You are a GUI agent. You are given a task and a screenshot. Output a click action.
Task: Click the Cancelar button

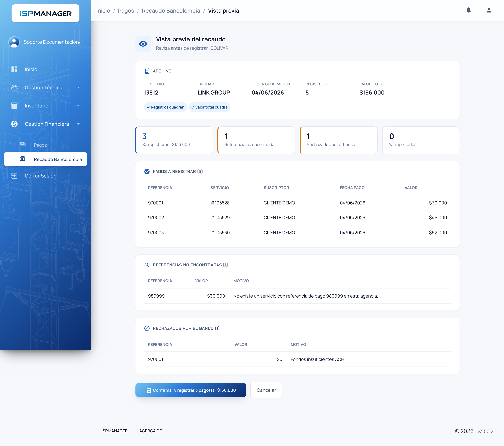(266, 390)
